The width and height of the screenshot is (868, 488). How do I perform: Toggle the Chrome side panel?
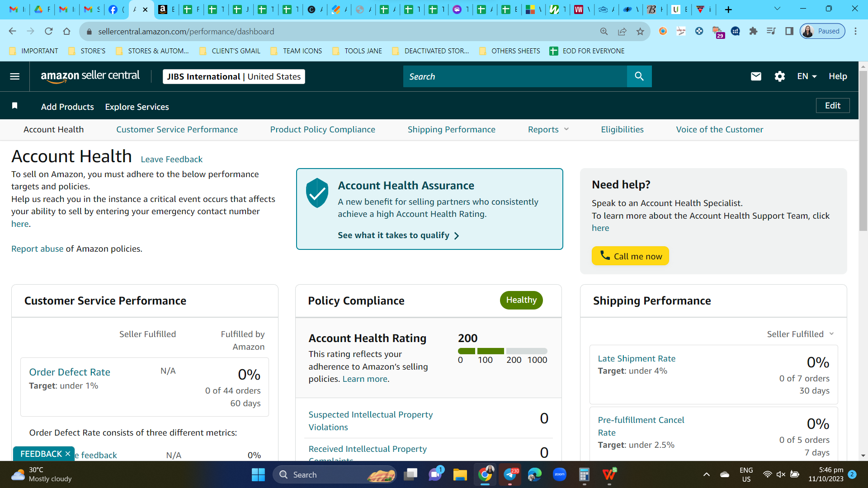coord(789,31)
